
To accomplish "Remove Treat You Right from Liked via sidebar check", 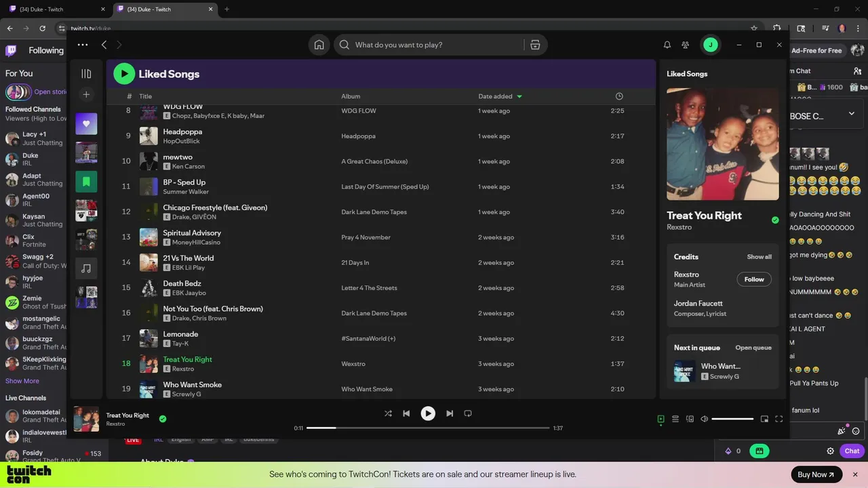I will coord(775,220).
